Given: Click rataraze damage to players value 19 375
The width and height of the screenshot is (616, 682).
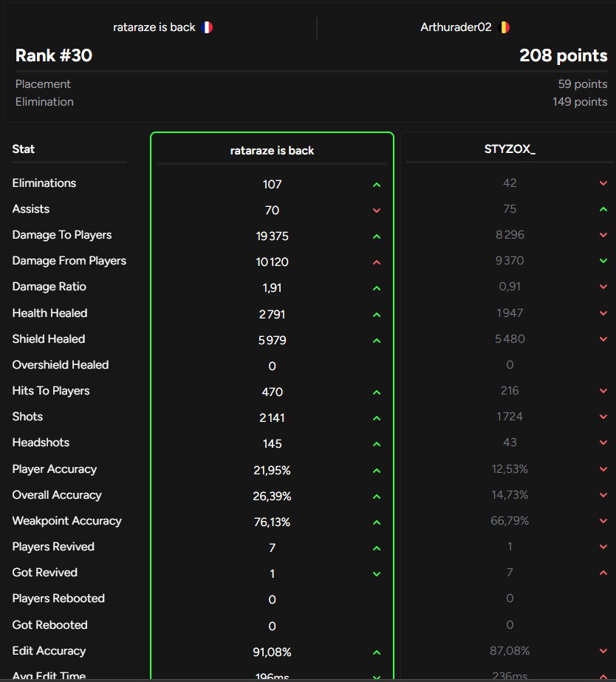Looking at the screenshot, I should (x=272, y=236).
